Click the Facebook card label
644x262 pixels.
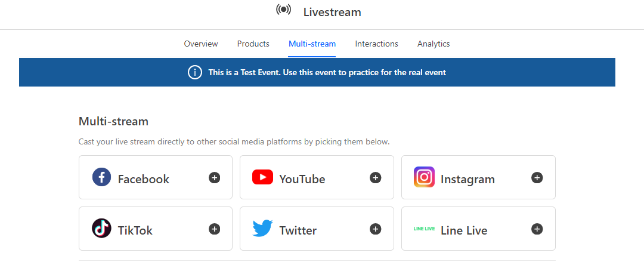point(143,179)
